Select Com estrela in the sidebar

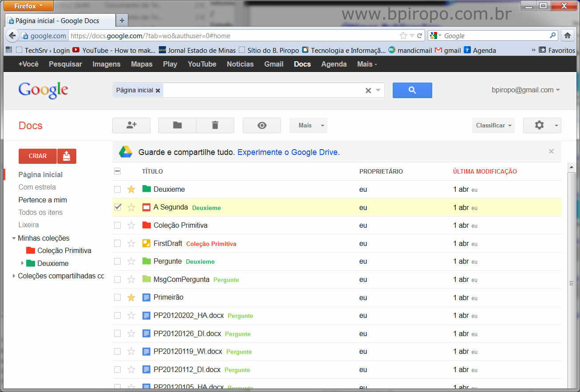pos(37,187)
